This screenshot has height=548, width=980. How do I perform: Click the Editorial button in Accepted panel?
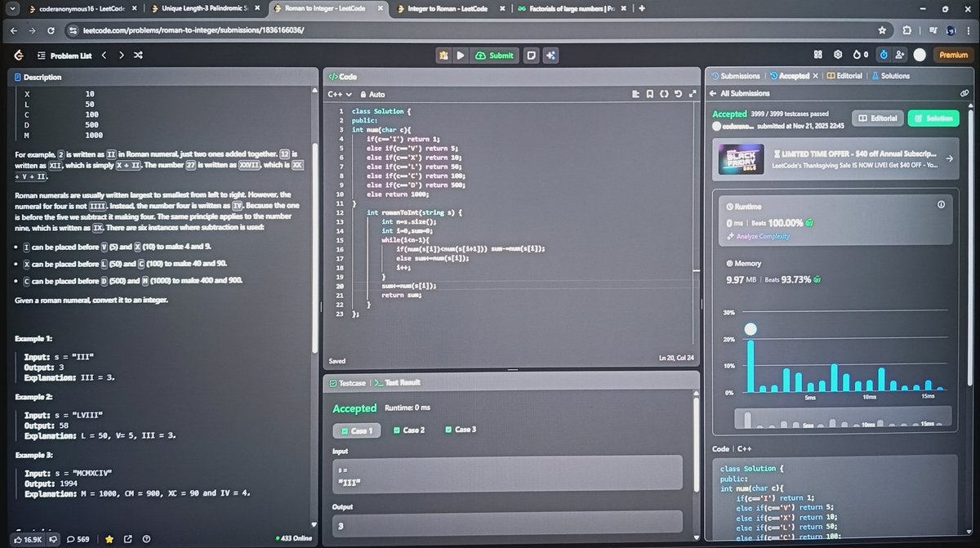click(x=877, y=118)
